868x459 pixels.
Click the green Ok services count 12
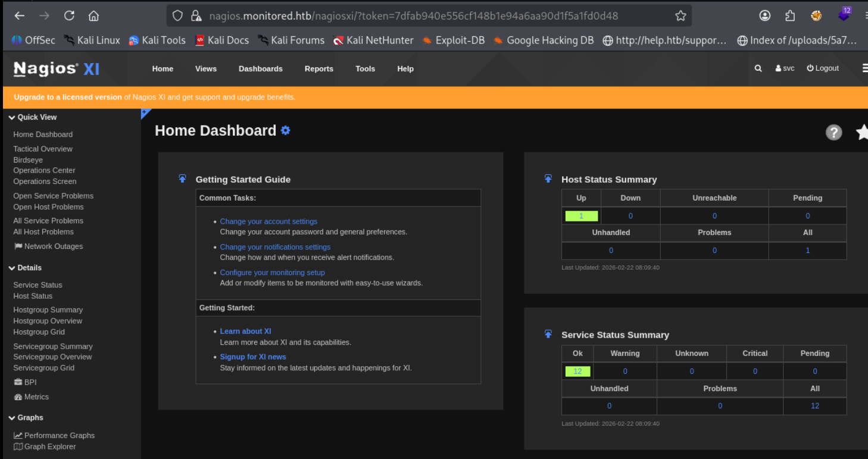point(577,371)
